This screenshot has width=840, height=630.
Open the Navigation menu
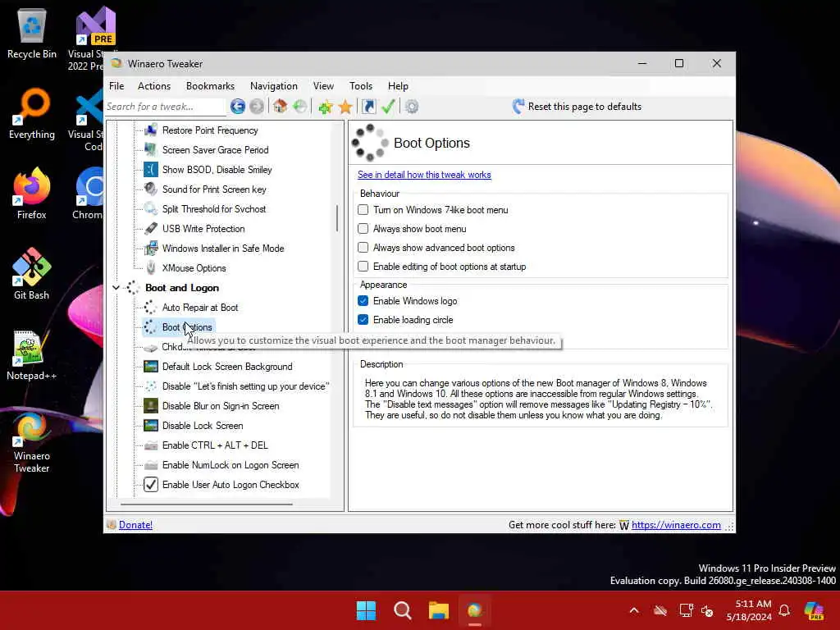(x=274, y=85)
